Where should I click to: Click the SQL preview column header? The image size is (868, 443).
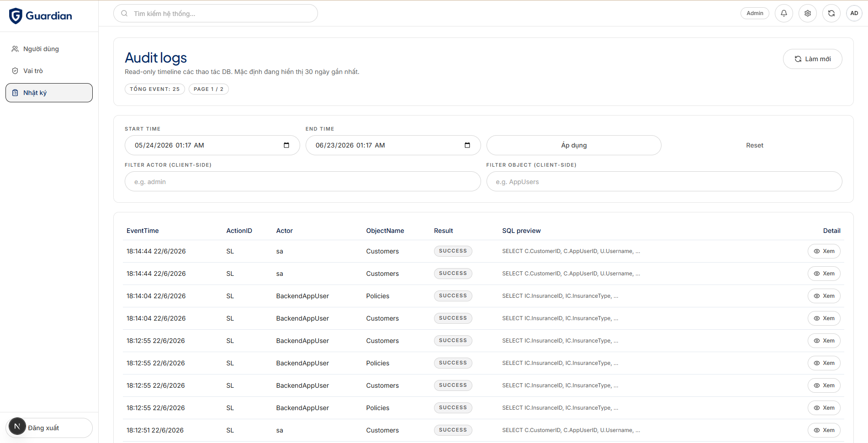click(521, 231)
